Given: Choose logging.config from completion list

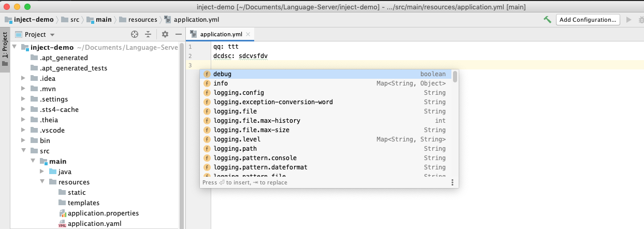Looking at the screenshot, I should click(x=326, y=93).
